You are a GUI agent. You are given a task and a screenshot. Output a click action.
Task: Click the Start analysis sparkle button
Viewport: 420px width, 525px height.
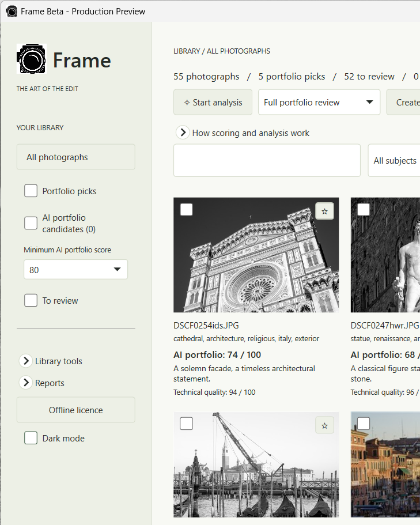[x=213, y=102]
